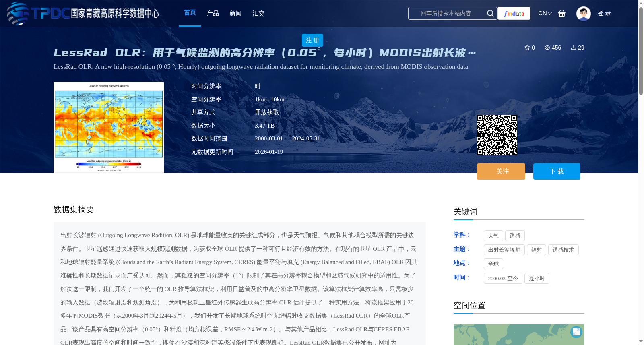Screen dimensions: 644x345
Task: Select the 出射长波辐射 keyword tag
Action: point(504,250)
